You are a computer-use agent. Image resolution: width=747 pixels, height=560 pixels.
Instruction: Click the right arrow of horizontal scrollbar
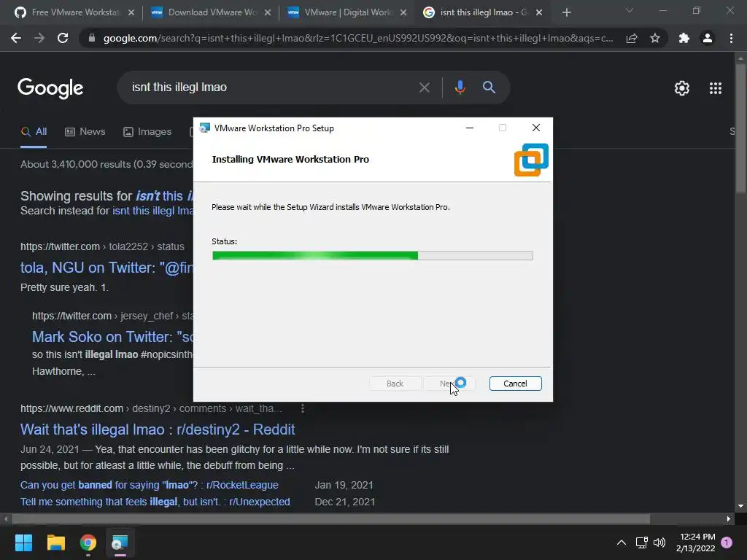[x=729, y=519]
